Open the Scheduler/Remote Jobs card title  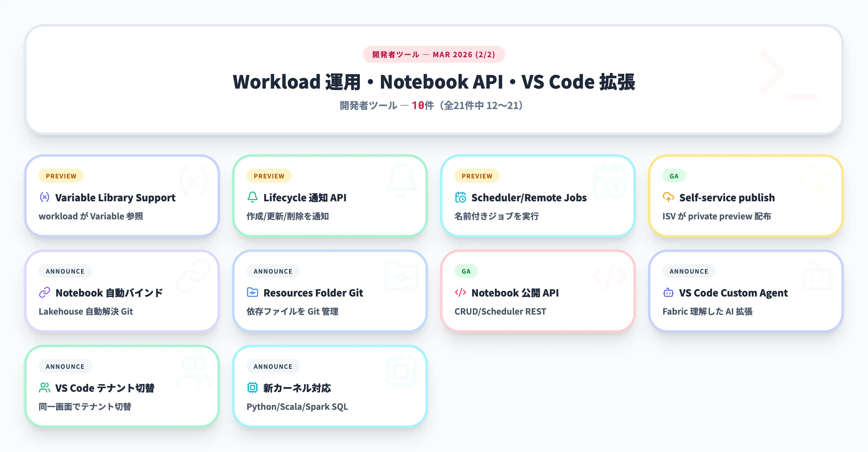point(529,198)
